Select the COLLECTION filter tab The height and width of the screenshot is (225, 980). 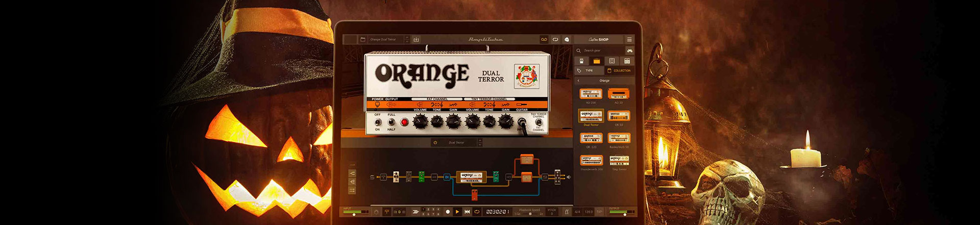click(x=620, y=71)
